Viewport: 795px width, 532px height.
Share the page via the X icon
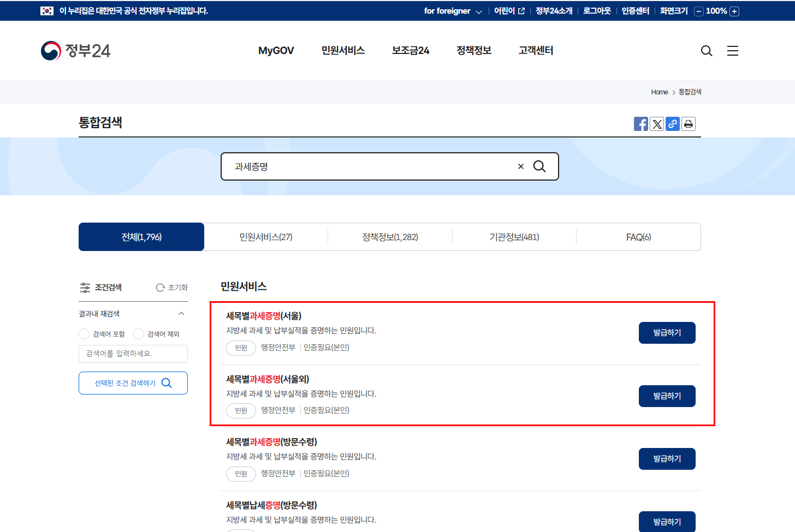pyautogui.click(x=656, y=124)
